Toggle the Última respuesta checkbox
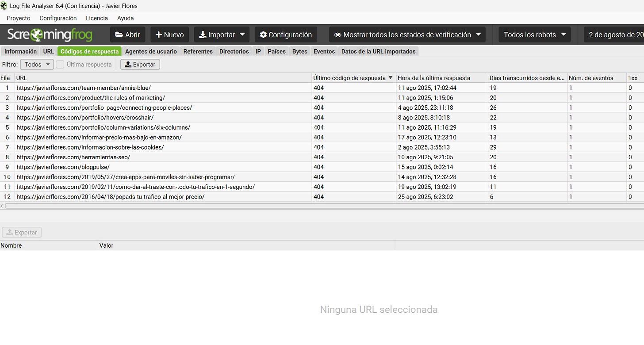644x345 pixels. (x=60, y=65)
